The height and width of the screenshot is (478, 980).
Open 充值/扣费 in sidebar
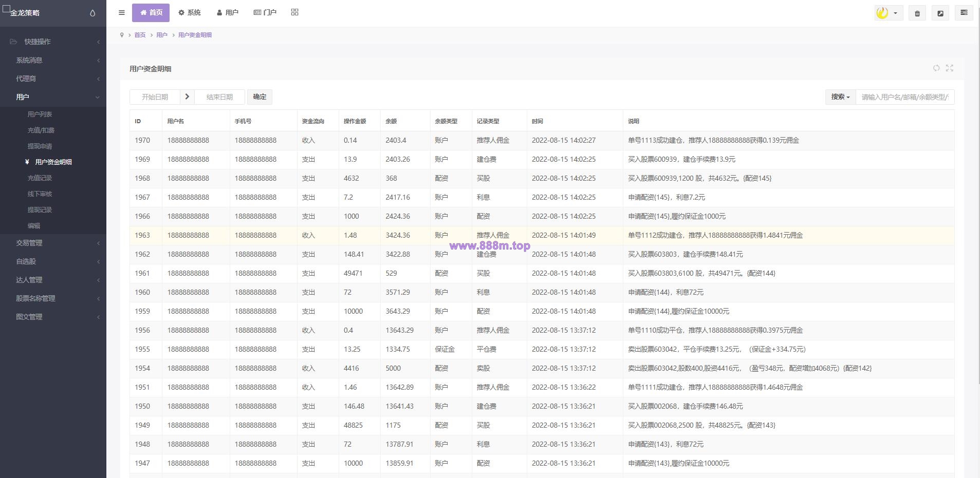[41, 130]
